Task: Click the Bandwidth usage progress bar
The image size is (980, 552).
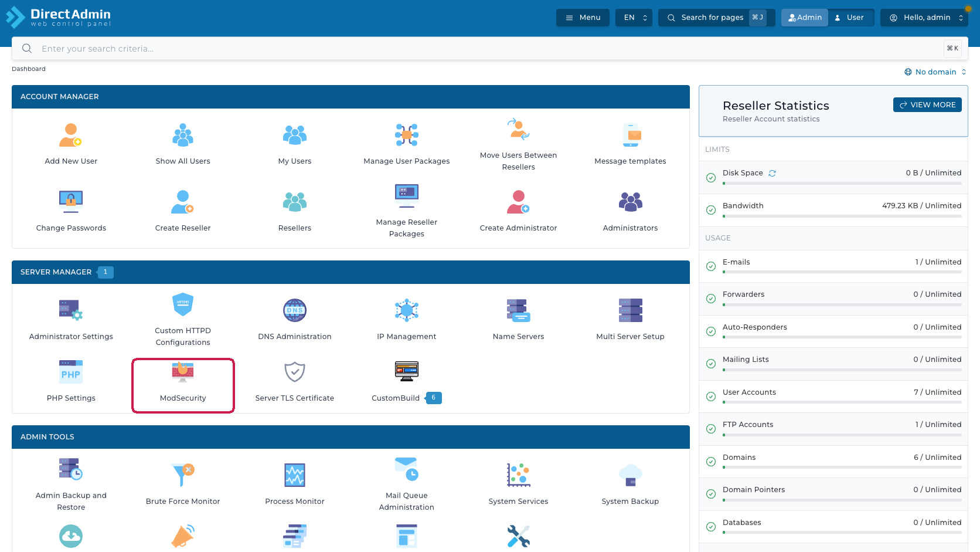Action: tap(842, 216)
